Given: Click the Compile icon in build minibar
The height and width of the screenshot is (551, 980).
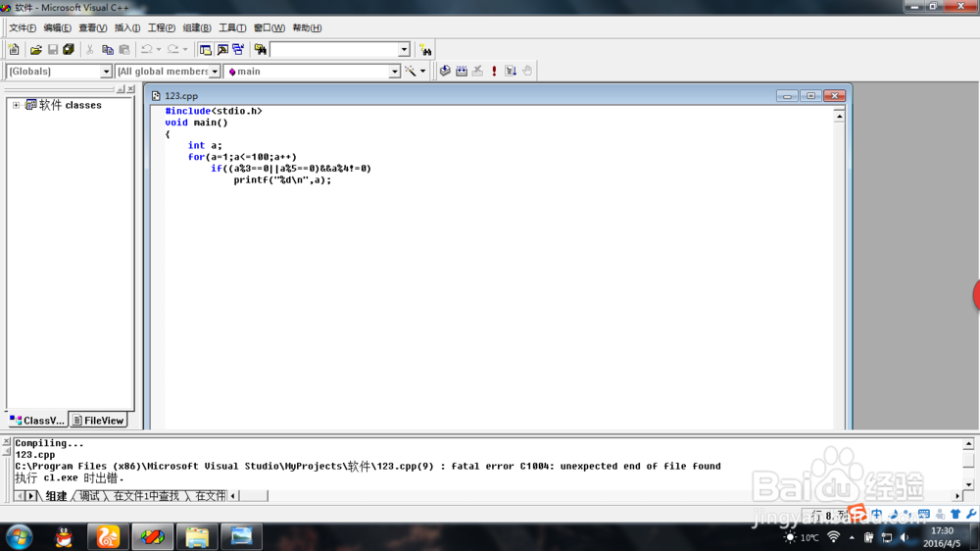Looking at the screenshot, I should click(x=445, y=71).
